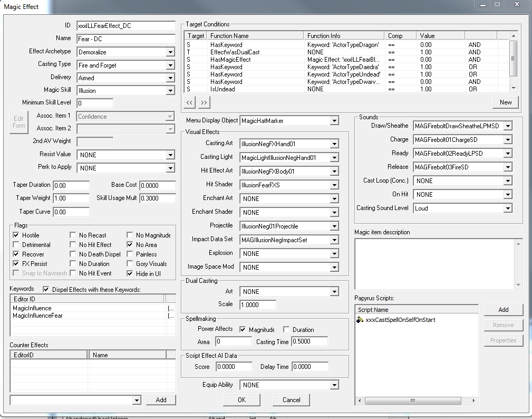Click Add under Counter Effects
532x419 pixels.
point(161,400)
